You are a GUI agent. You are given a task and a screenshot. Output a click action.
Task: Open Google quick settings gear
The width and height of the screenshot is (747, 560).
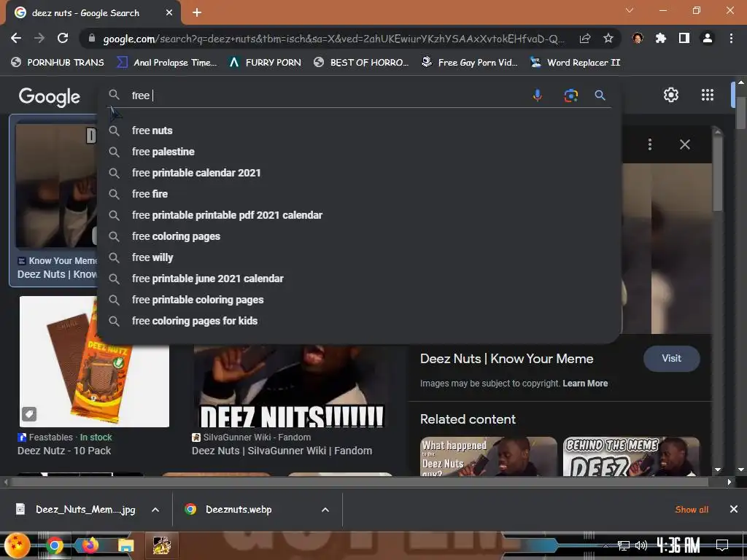coord(671,95)
